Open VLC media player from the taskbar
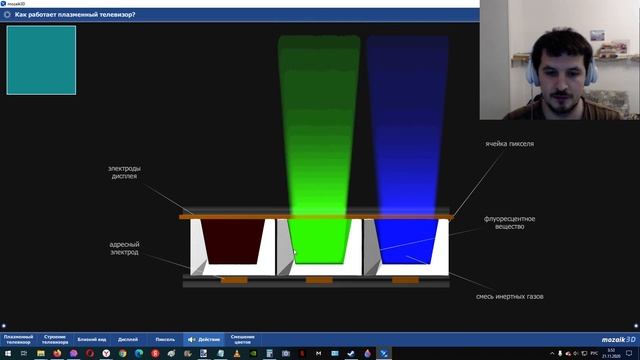This screenshot has width=640, height=360. pos(237,353)
